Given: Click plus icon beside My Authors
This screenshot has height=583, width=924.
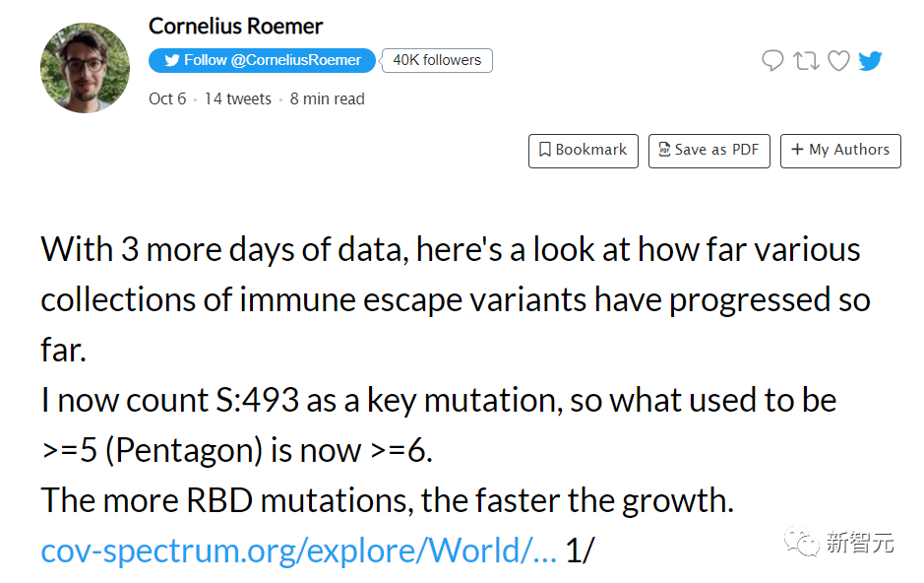Looking at the screenshot, I should pyautogui.click(x=797, y=149).
